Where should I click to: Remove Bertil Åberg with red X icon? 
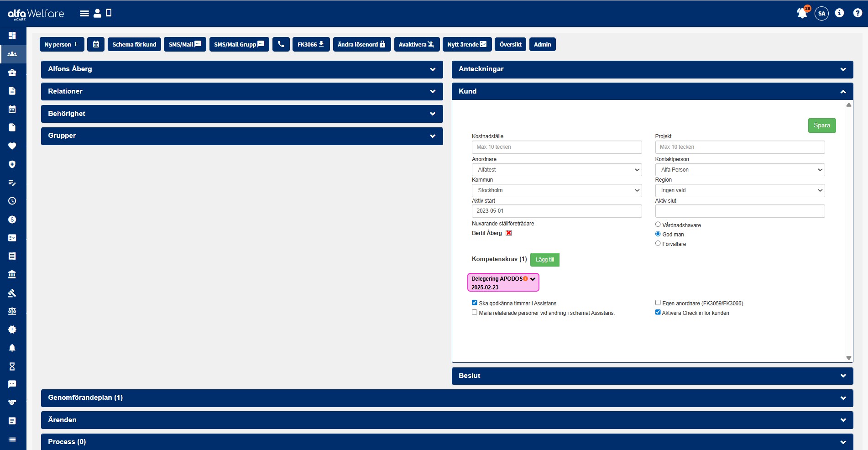pyautogui.click(x=508, y=233)
